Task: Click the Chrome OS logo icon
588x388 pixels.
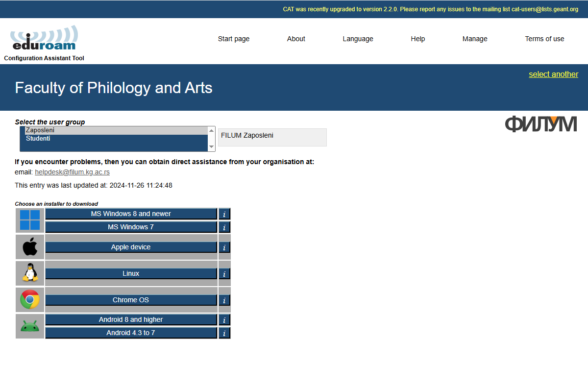Action: (30, 300)
